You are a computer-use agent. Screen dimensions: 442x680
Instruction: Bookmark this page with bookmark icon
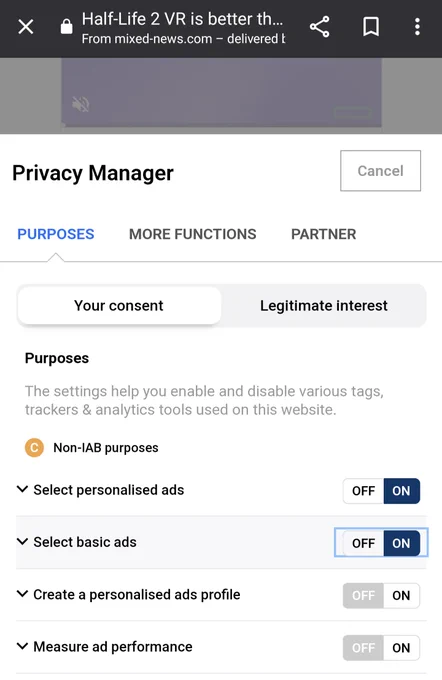[371, 27]
